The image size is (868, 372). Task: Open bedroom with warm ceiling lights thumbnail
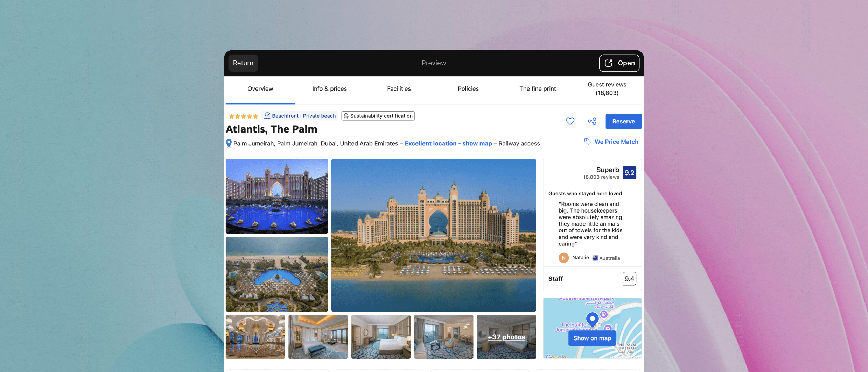[x=318, y=337]
